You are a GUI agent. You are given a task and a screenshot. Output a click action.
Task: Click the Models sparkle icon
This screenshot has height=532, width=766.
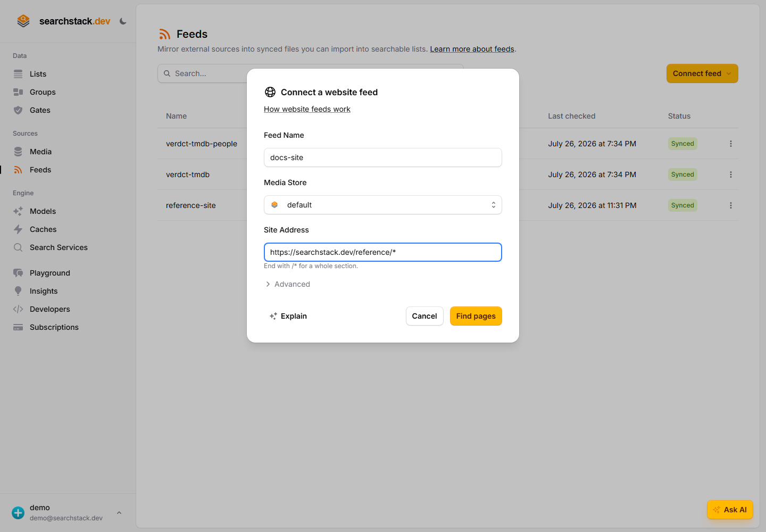(x=18, y=211)
